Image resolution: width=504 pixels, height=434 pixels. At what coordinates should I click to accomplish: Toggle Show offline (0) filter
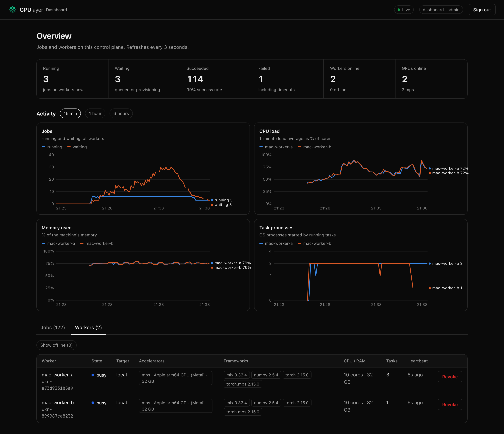tap(56, 345)
